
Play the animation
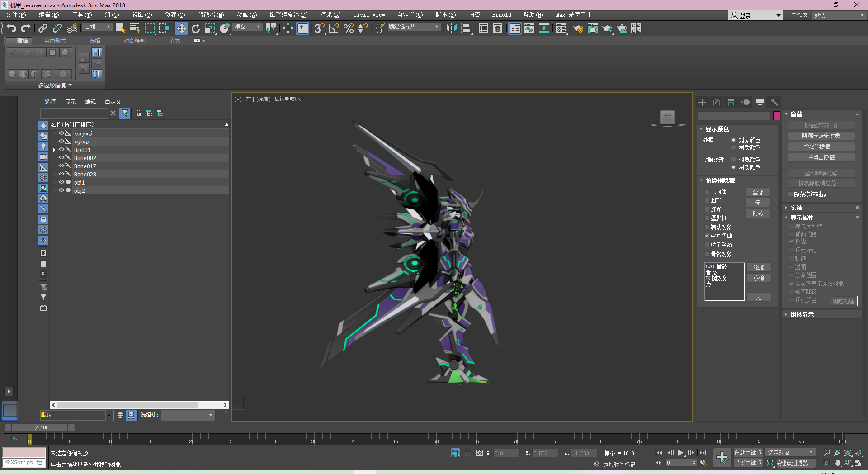click(x=680, y=453)
